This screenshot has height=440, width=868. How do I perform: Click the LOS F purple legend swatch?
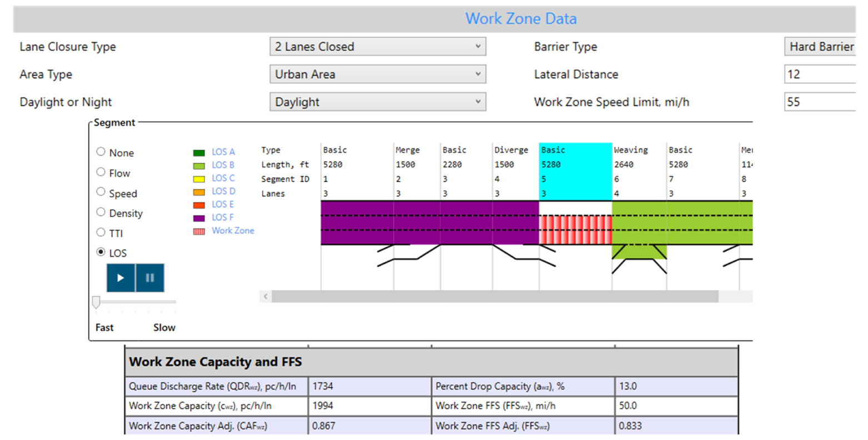(199, 218)
